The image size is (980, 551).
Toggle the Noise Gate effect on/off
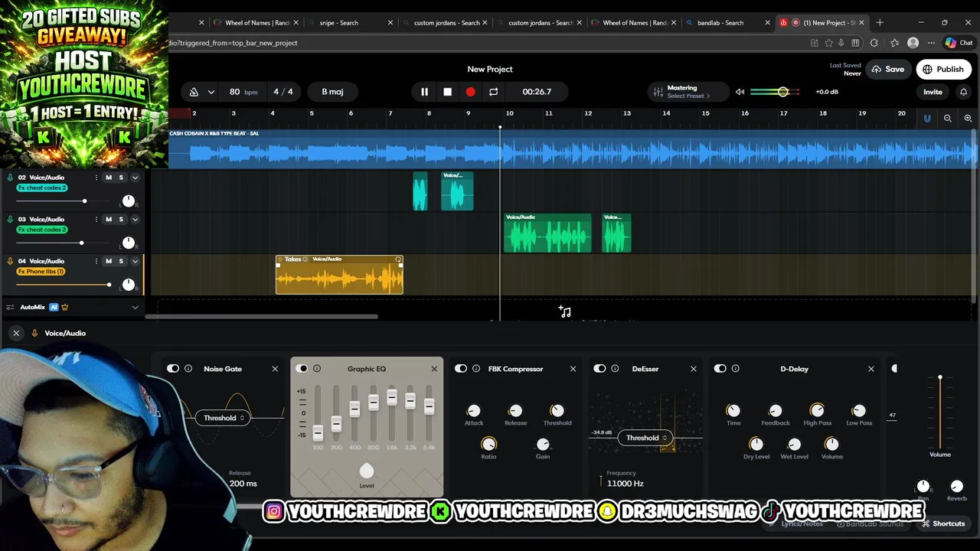pyautogui.click(x=173, y=369)
